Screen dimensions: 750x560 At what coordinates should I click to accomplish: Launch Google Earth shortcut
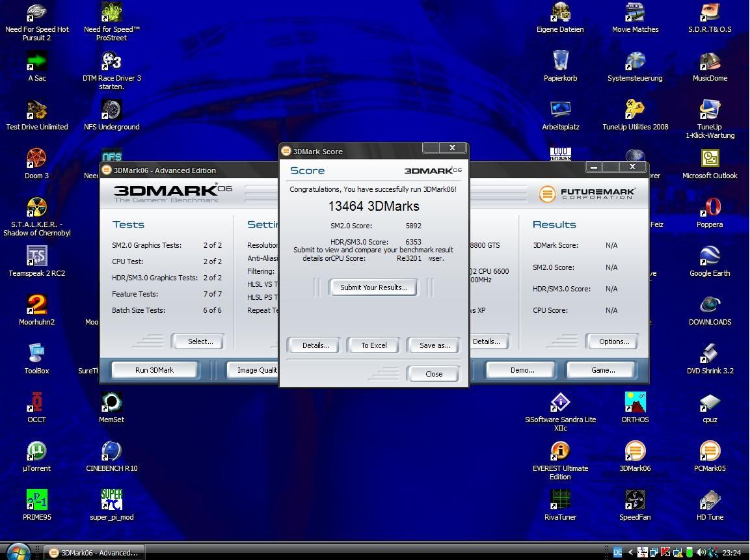[x=710, y=262]
